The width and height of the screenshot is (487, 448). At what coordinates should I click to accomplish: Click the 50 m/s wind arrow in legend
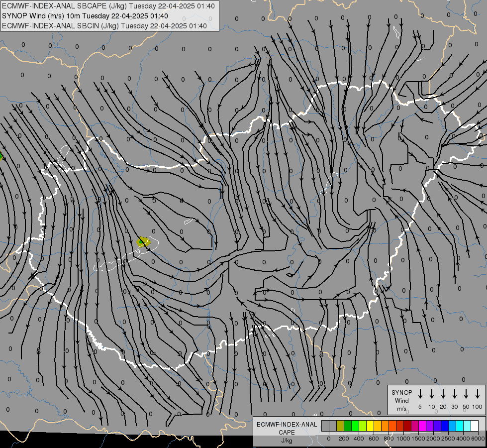pyautogui.click(x=466, y=394)
